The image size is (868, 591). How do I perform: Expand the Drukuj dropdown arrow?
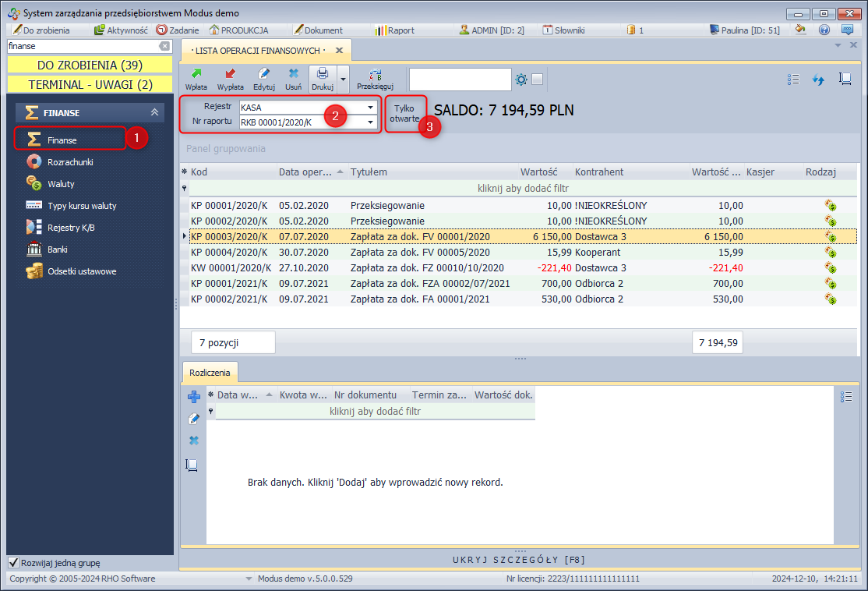342,80
